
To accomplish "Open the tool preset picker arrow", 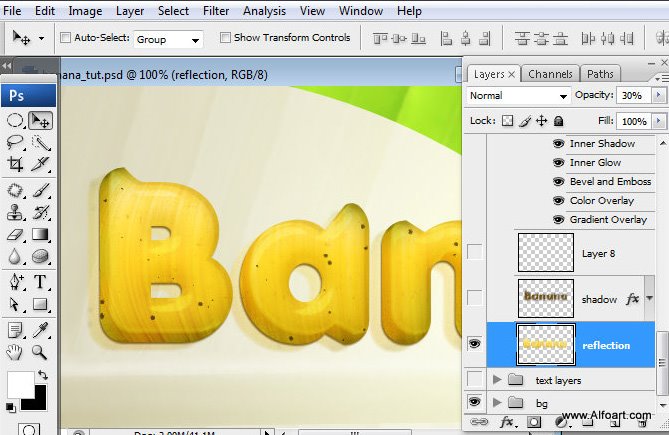I will pyautogui.click(x=41, y=38).
